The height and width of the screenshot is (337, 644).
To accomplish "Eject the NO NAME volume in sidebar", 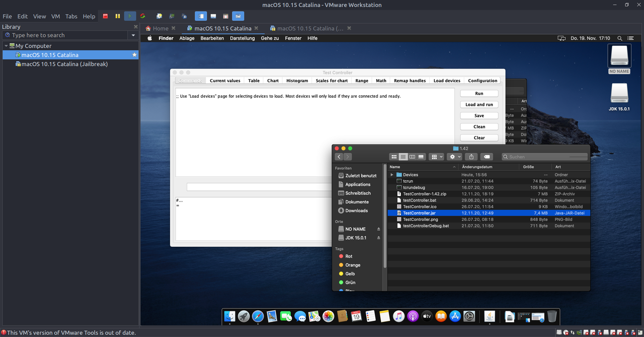I will (x=379, y=229).
